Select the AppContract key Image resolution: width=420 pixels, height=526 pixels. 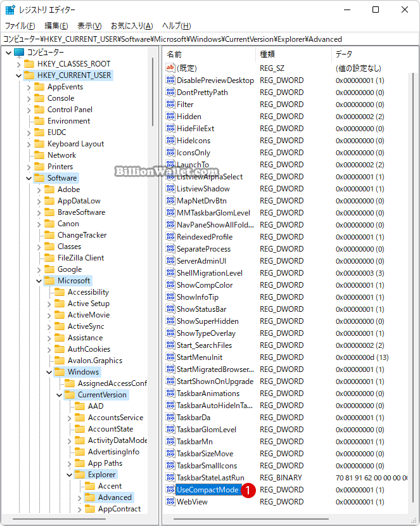click(x=119, y=508)
